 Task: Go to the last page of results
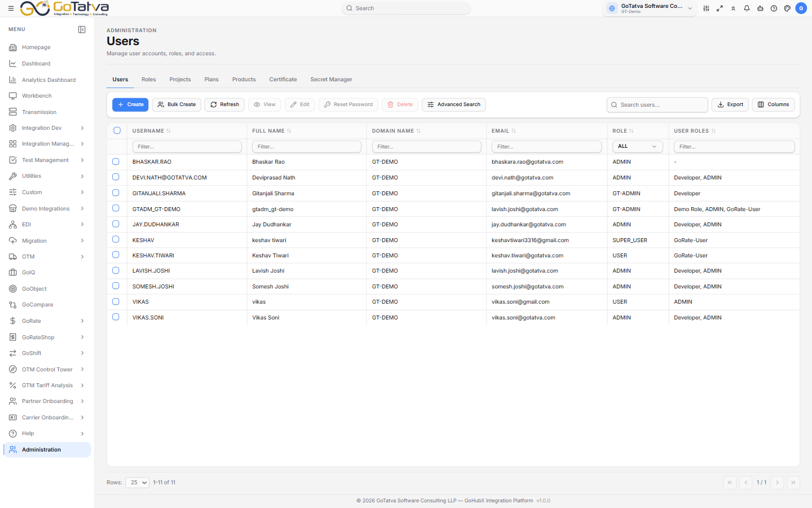tap(793, 483)
